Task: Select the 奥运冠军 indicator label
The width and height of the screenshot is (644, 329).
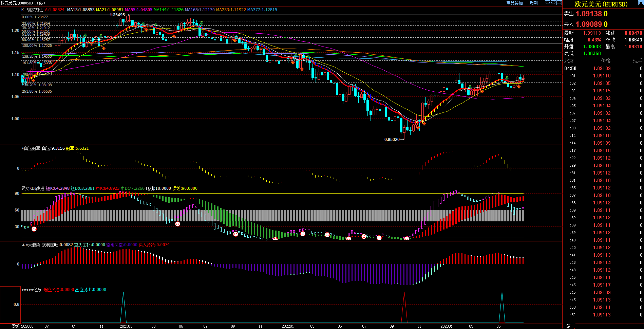Action: (32, 148)
